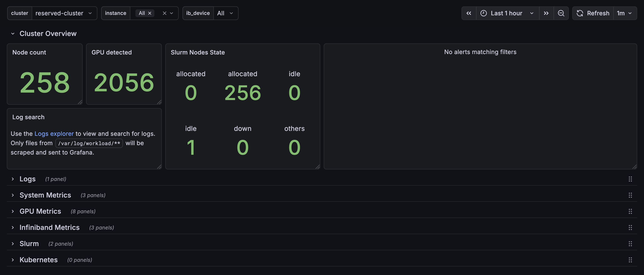Click the Refresh button
Screen dimensions: 644x275
(x=593, y=13)
